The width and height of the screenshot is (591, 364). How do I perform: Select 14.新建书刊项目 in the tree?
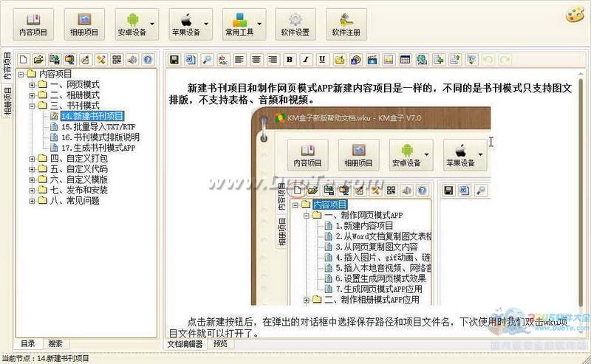(x=92, y=116)
